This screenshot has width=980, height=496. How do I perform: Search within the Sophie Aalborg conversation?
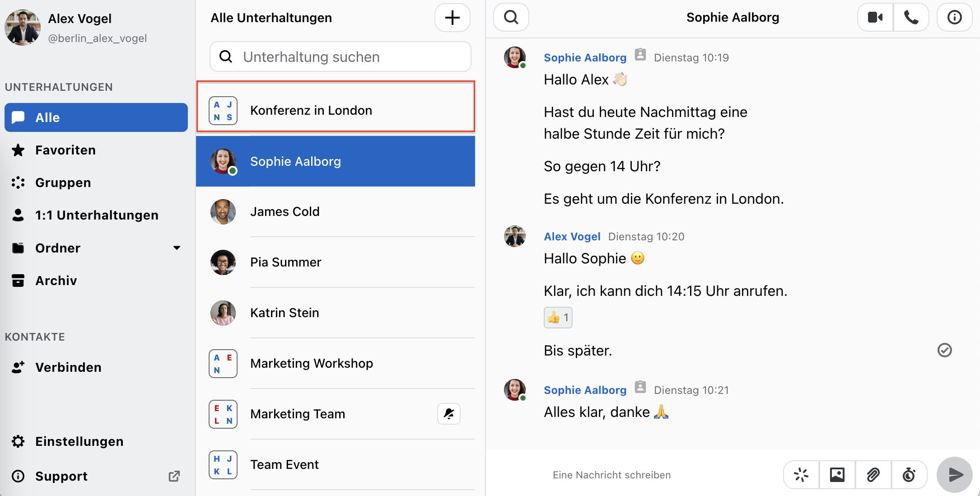pos(511,18)
